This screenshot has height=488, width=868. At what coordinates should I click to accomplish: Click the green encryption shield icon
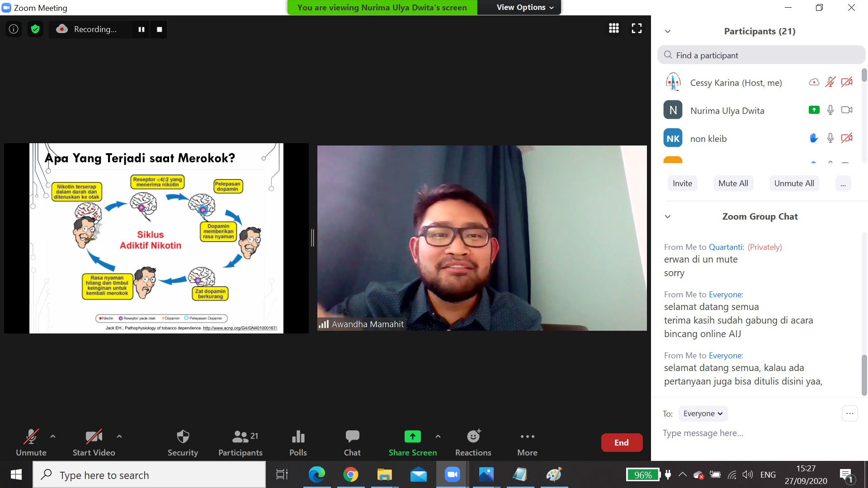tap(35, 29)
